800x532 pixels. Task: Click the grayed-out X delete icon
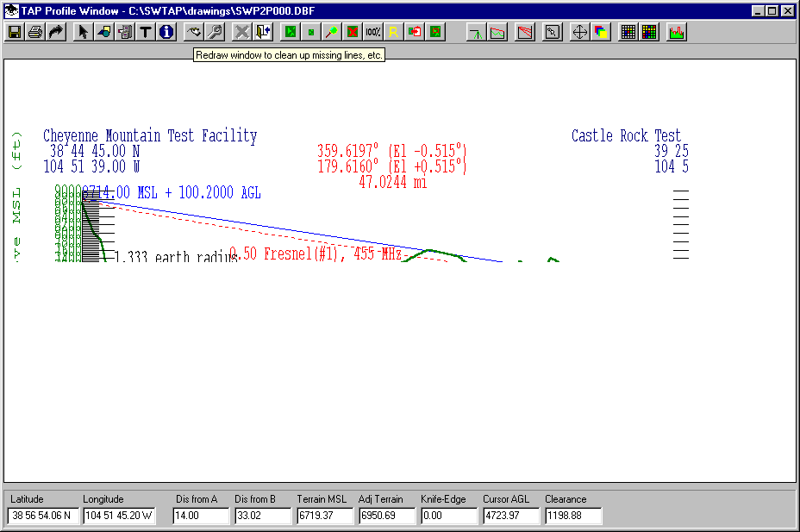pos(242,32)
